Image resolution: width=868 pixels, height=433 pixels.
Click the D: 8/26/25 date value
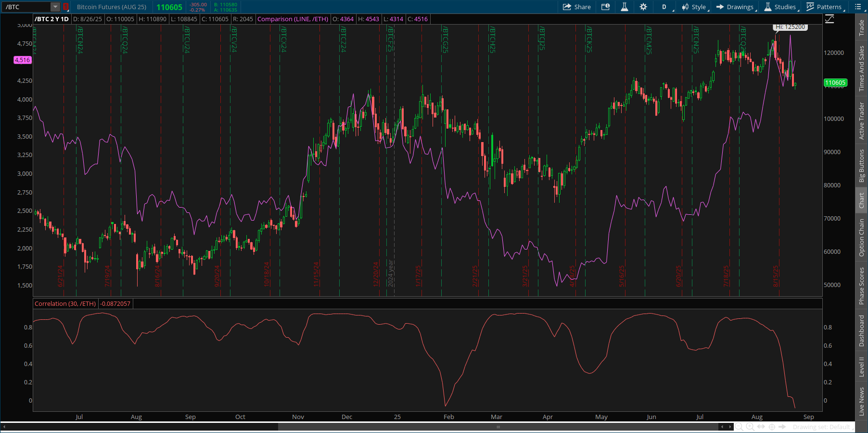[88, 19]
